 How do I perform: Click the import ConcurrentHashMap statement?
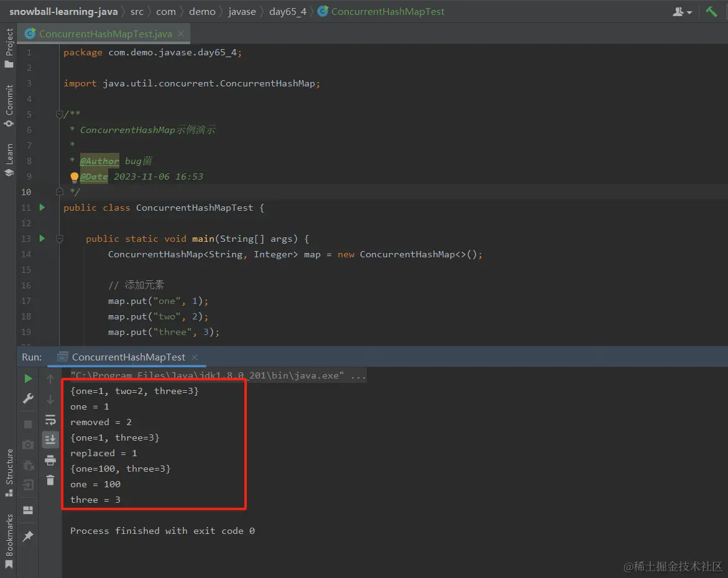click(x=191, y=83)
